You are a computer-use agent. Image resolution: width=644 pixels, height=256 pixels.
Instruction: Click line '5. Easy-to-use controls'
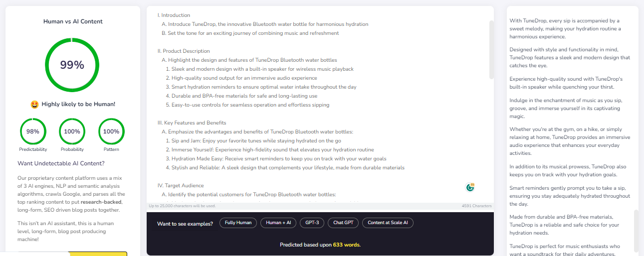point(247,105)
